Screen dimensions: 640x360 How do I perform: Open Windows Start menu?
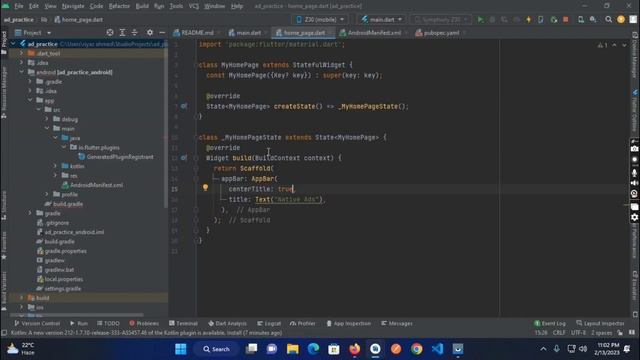[180, 349]
